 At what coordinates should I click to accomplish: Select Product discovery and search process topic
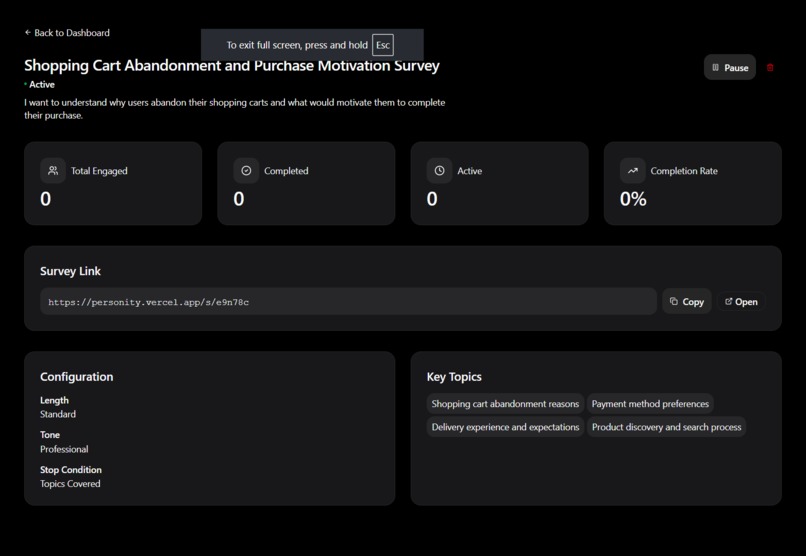[667, 427]
